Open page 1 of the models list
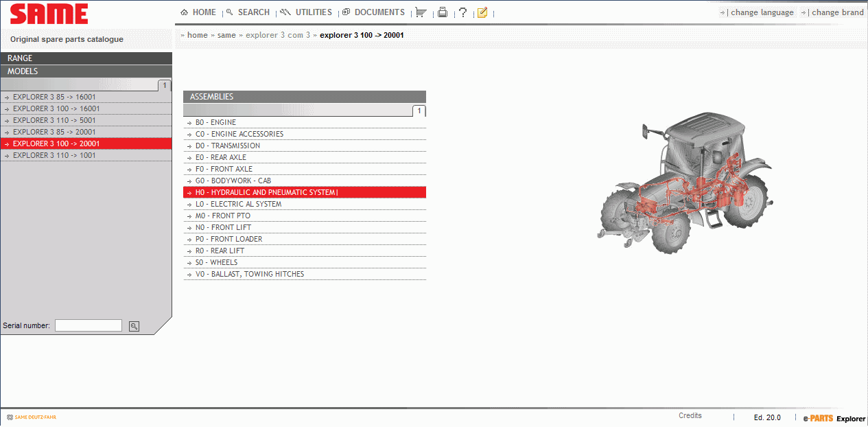The image size is (868, 427). coord(163,84)
